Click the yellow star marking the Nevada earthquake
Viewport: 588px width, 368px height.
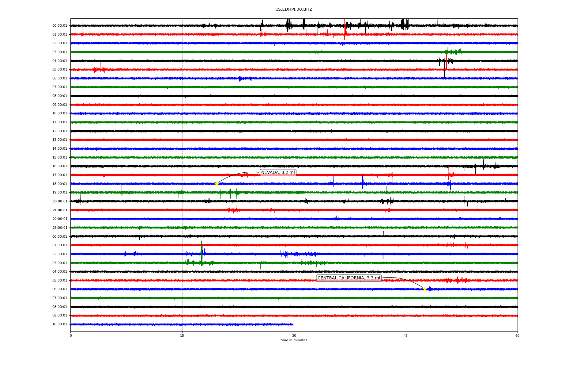[x=217, y=184]
